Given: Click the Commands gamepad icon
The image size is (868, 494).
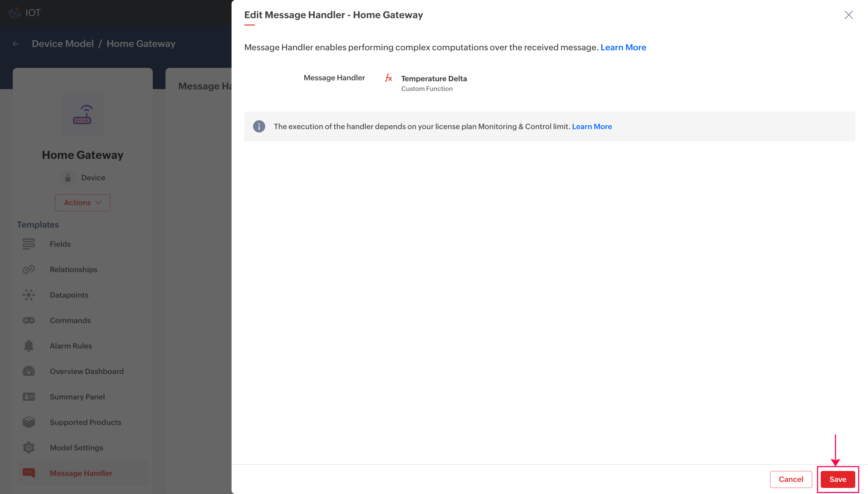Looking at the screenshot, I should [28, 320].
